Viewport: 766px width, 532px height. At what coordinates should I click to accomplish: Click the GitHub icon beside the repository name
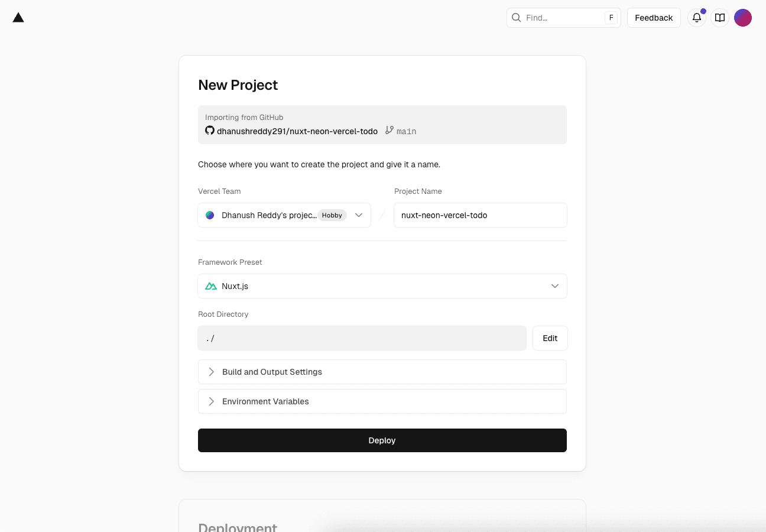210,131
